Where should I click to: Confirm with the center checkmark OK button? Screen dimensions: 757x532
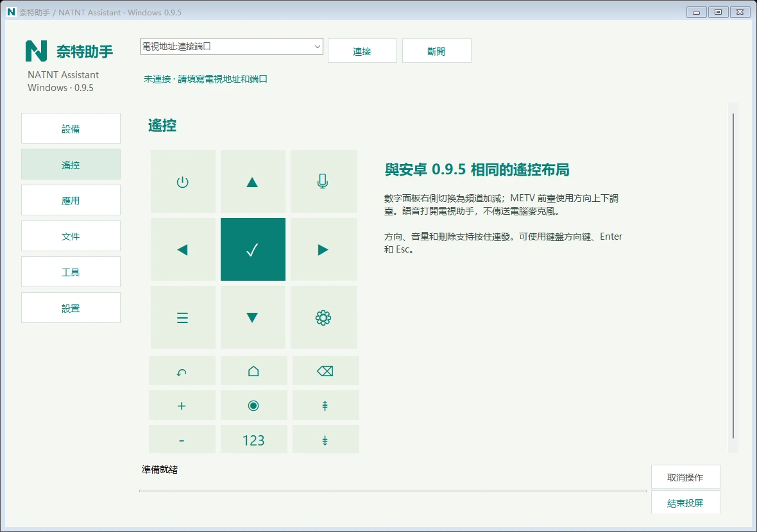[253, 249]
